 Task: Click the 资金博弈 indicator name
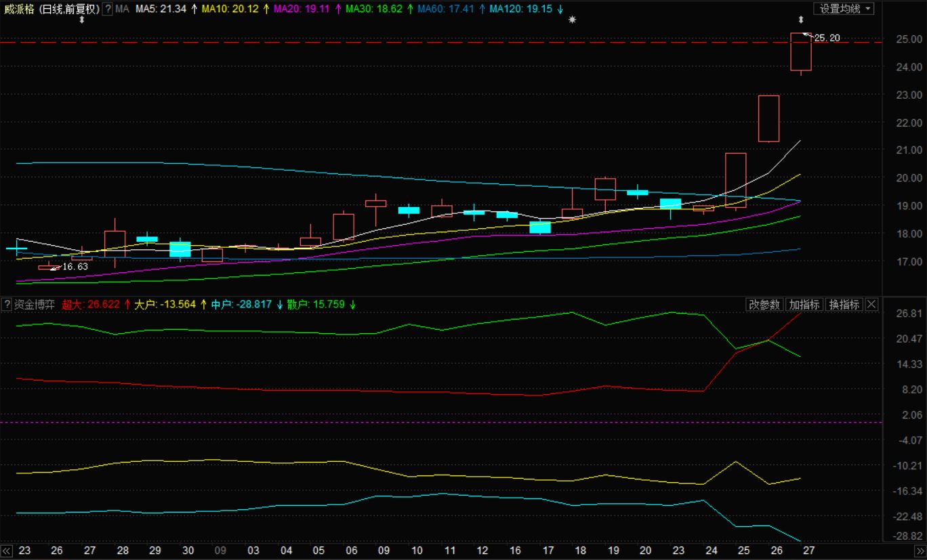(x=35, y=305)
